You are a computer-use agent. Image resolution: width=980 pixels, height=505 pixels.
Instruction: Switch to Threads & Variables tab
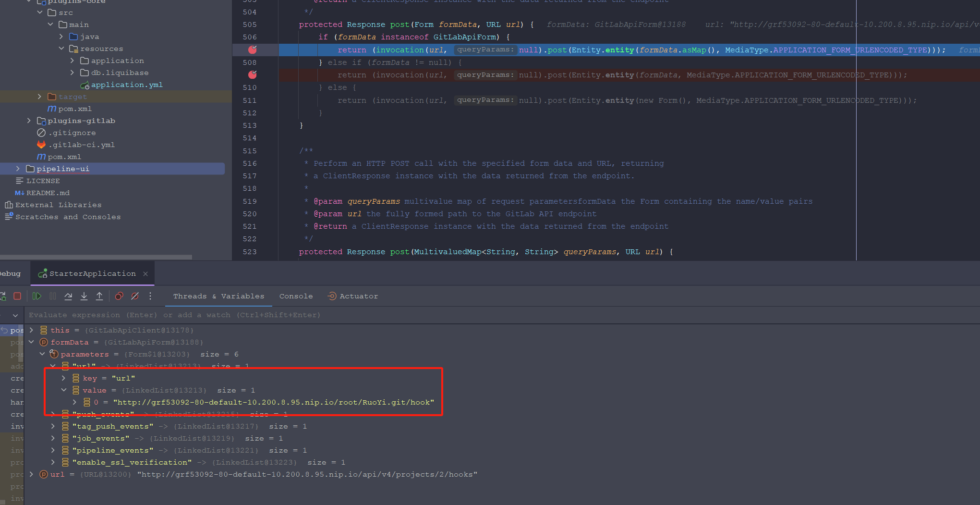(x=219, y=296)
